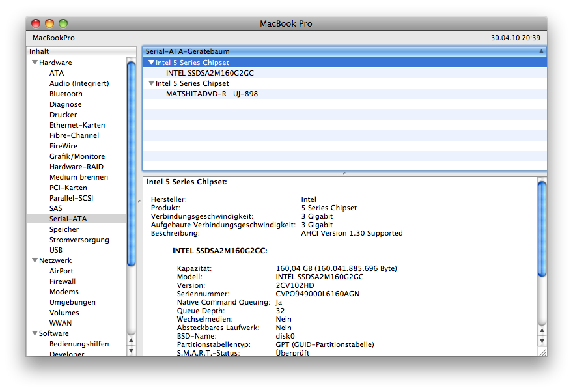Open Parallel-SCSI entry

[x=71, y=198]
